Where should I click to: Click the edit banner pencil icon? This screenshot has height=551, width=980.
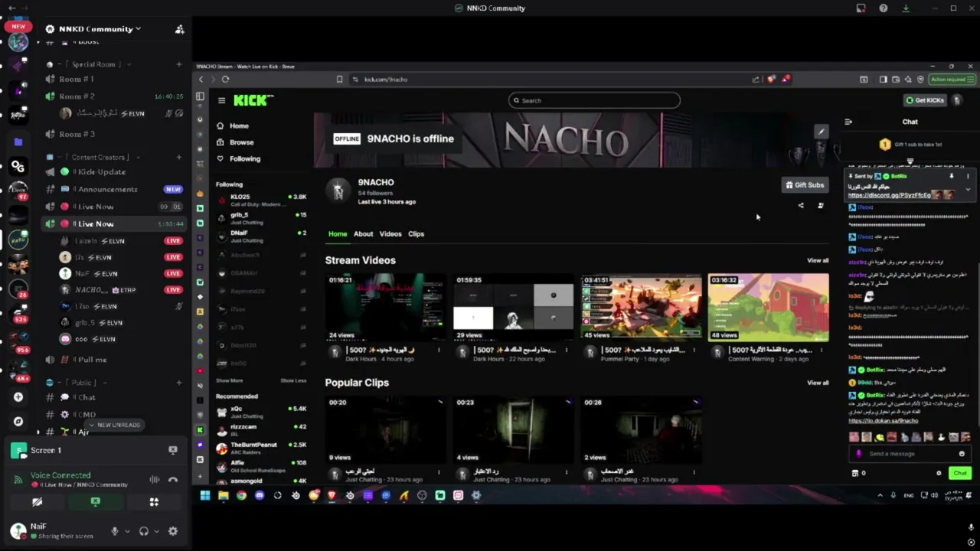click(821, 132)
